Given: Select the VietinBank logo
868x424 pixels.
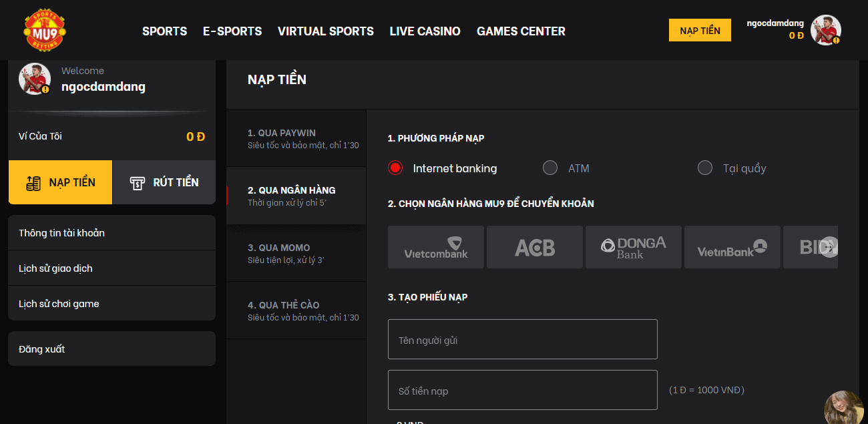Looking at the screenshot, I should pyautogui.click(x=732, y=247).
